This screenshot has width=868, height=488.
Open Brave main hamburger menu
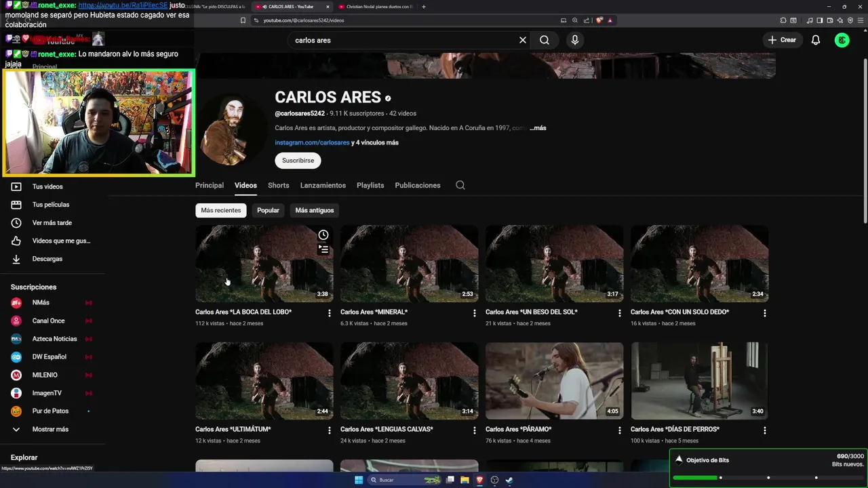point(861,20)
